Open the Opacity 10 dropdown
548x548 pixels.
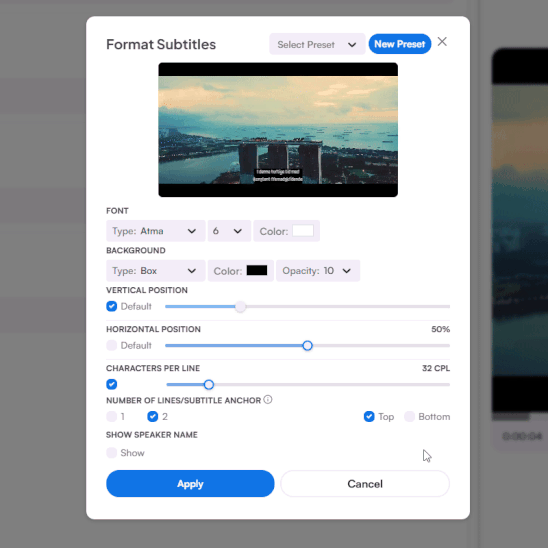318,271
